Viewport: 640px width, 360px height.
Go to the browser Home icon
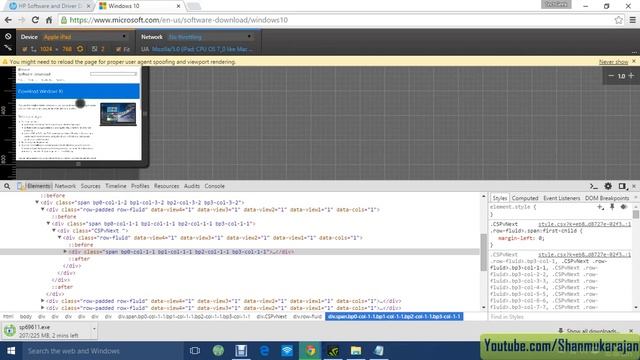[x=49, y=20]
